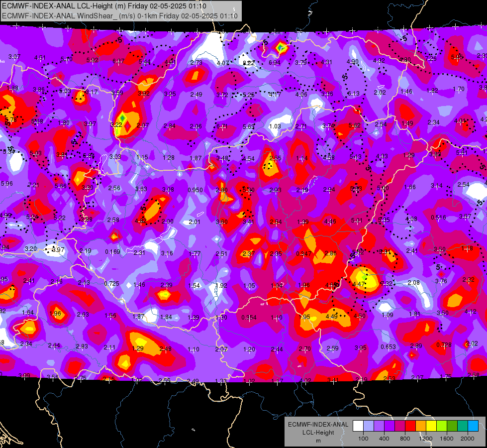This screenshot has height=448, width=487.
Task: Click the 800 legend scale label
Action: coord(405,439)
